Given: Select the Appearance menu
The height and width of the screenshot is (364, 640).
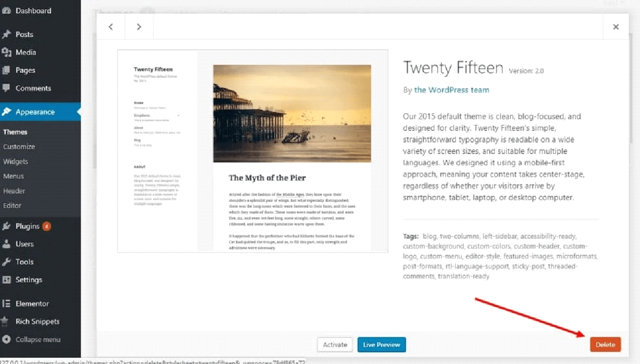Looking at the screenshot, I should (35, 112).
